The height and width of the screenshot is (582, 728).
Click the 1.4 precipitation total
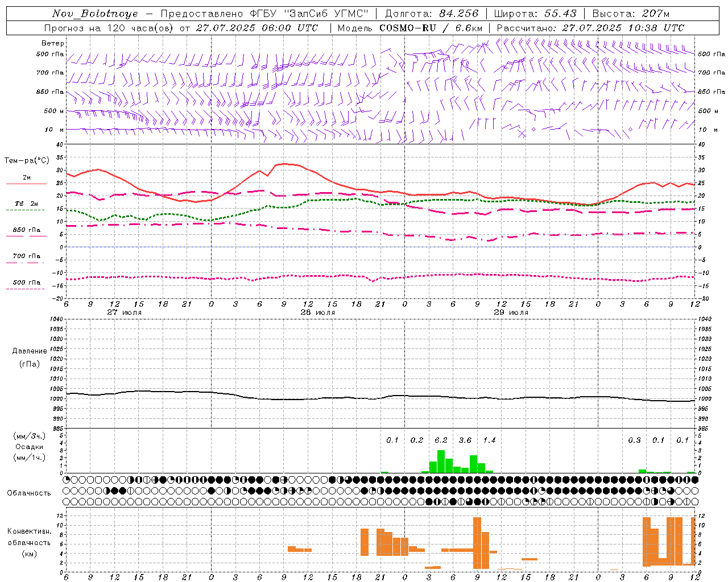489,440
